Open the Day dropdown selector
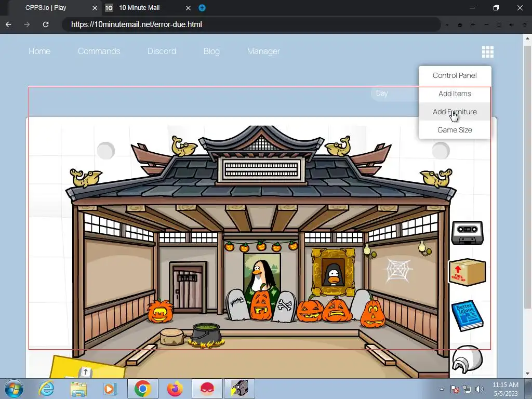The width and height of the screenshot is (532, 399). point(396,94)
